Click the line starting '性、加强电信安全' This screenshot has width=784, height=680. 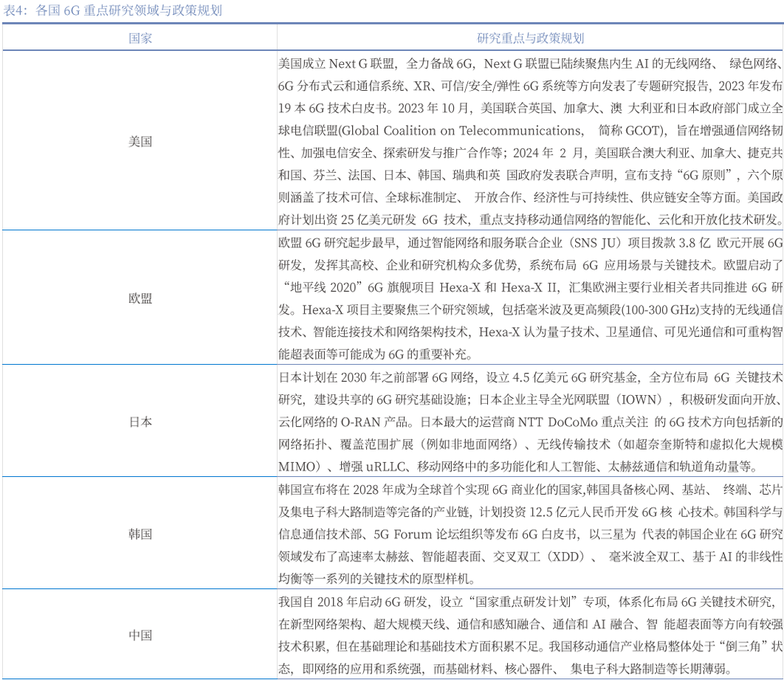(x=531, y=153)
